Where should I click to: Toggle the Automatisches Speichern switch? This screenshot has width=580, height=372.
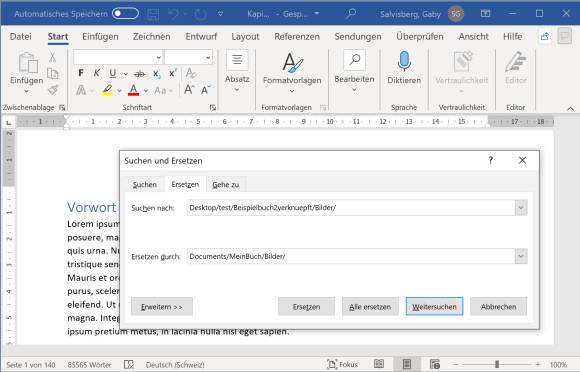click(125, 14)
